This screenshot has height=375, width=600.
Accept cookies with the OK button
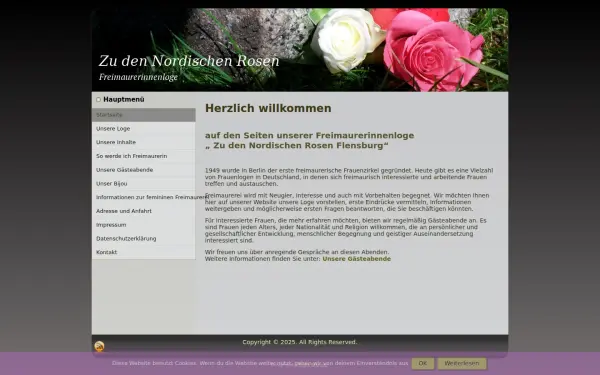tap(422, 364)
